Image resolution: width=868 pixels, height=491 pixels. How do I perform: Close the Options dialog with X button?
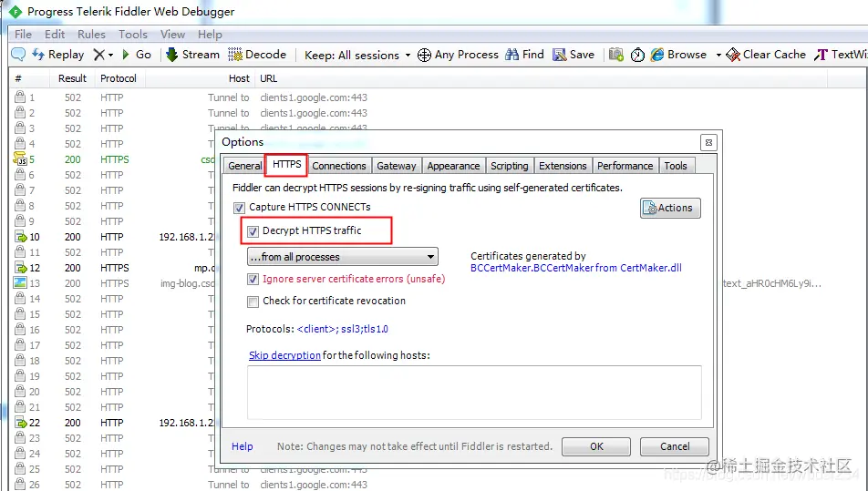[708, 143]
